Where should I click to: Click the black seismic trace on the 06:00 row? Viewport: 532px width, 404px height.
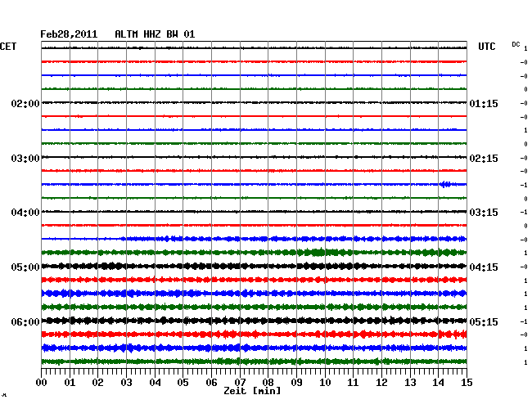point(254,321)
